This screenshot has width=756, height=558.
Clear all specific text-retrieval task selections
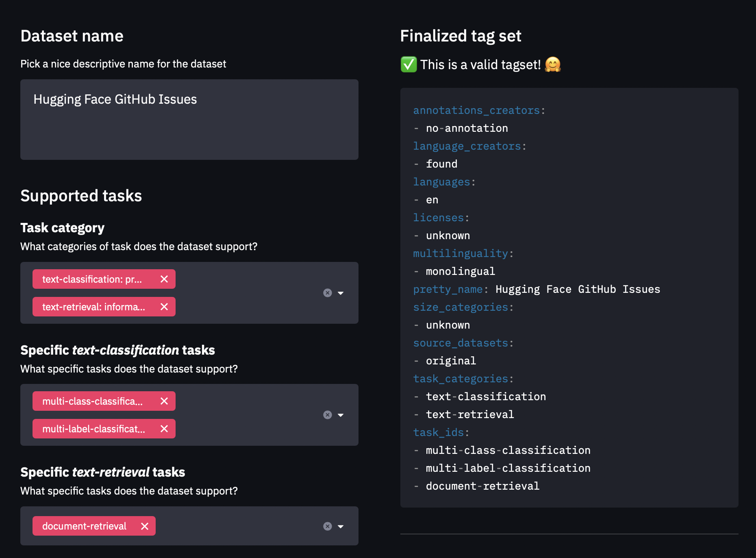click(327, 526)
